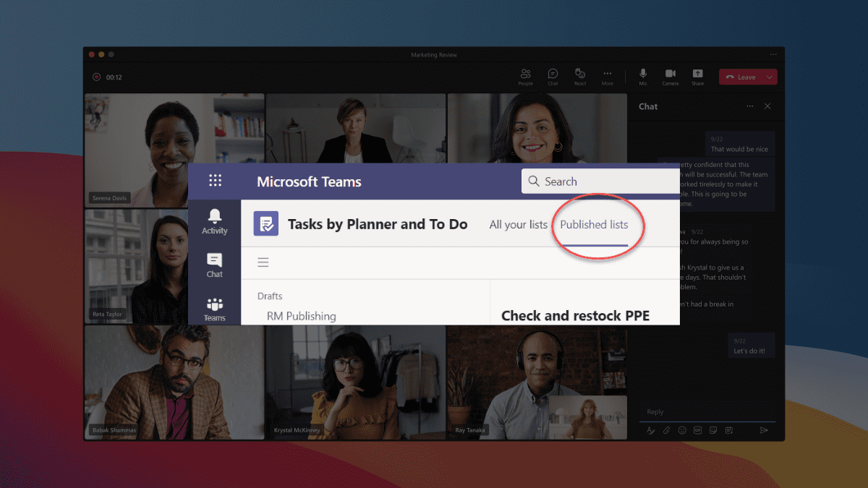The height and width of the screenshot is (488, 868).
Task: Open the text Format options in chat
Action: (x=650, y=430)
